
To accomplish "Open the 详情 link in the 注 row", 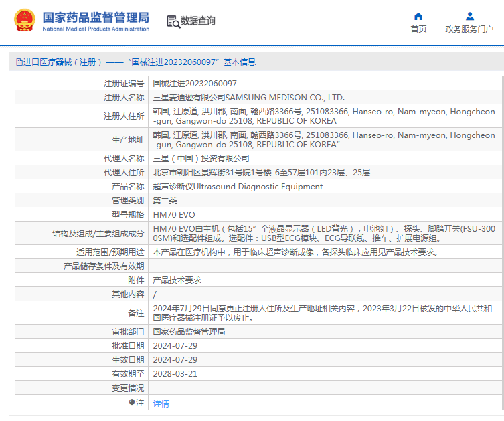I will [x=161, y=404].
